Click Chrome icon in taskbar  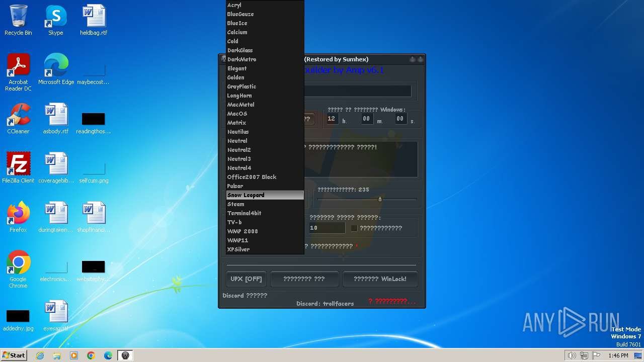point(91,355)
